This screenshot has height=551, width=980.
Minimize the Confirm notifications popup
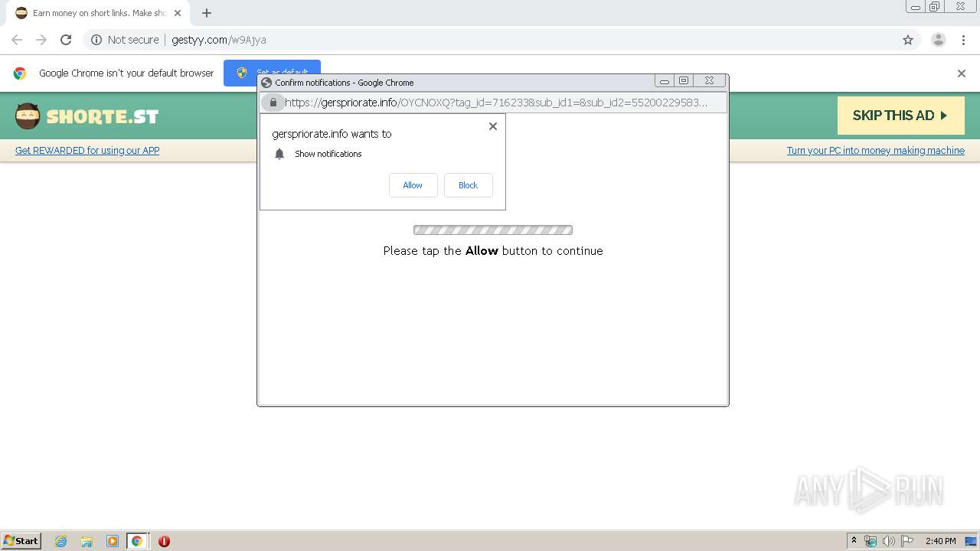click(665, 81)
